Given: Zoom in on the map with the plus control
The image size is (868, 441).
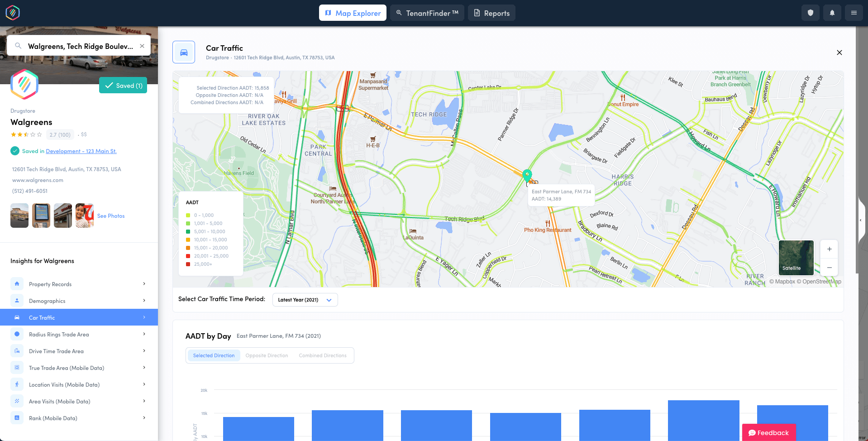Looking at the screenshot, I should 829,249.
